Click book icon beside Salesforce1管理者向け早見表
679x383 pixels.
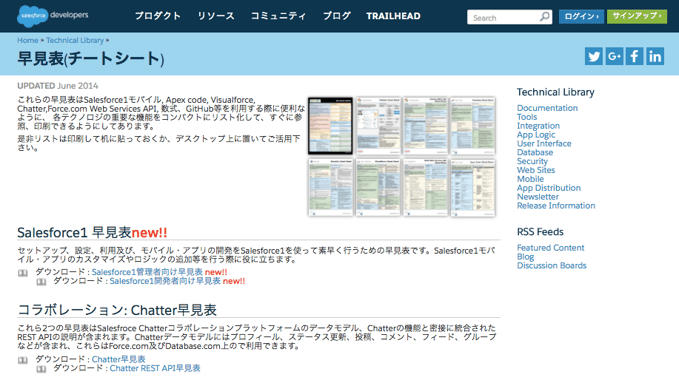(x=23, y=273)
